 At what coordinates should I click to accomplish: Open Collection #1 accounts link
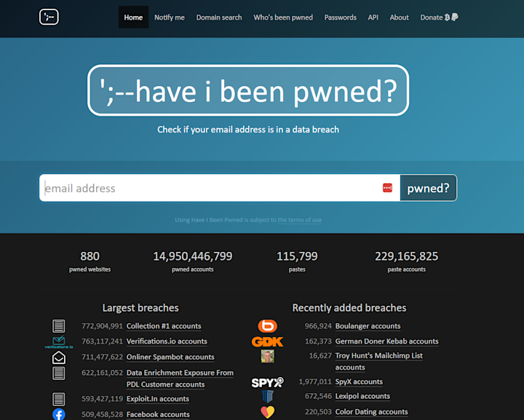(x=164, y=326)
